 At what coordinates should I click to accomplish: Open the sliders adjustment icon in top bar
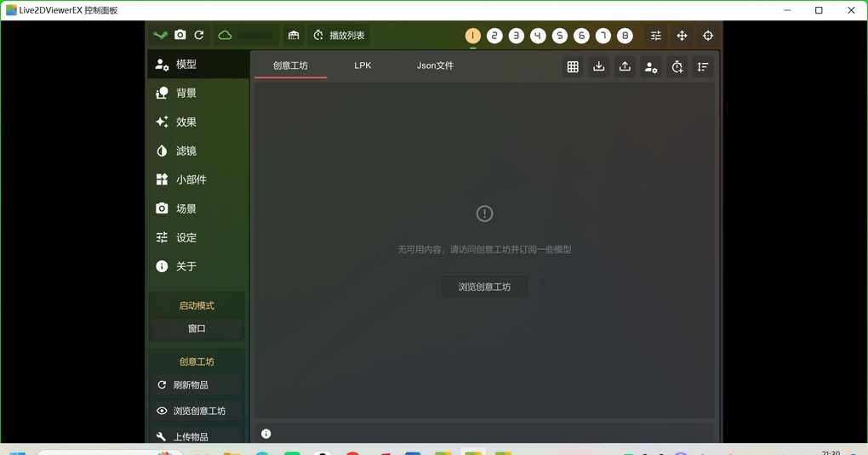(655, 36)
